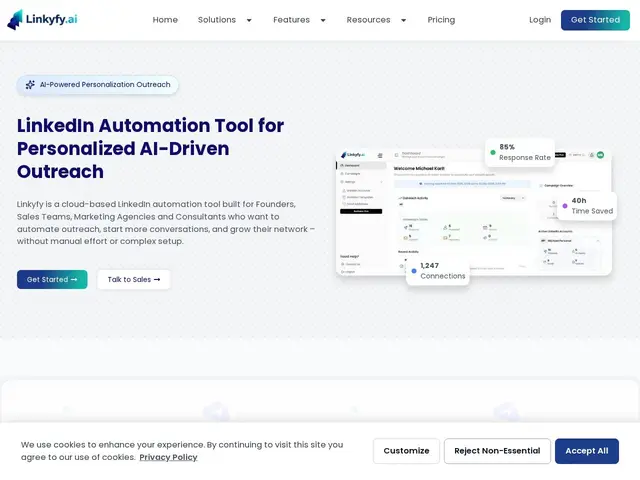This screenshot has width=640, height=480.
Task: Click the 85% Response Rate card
Action: 520,152
